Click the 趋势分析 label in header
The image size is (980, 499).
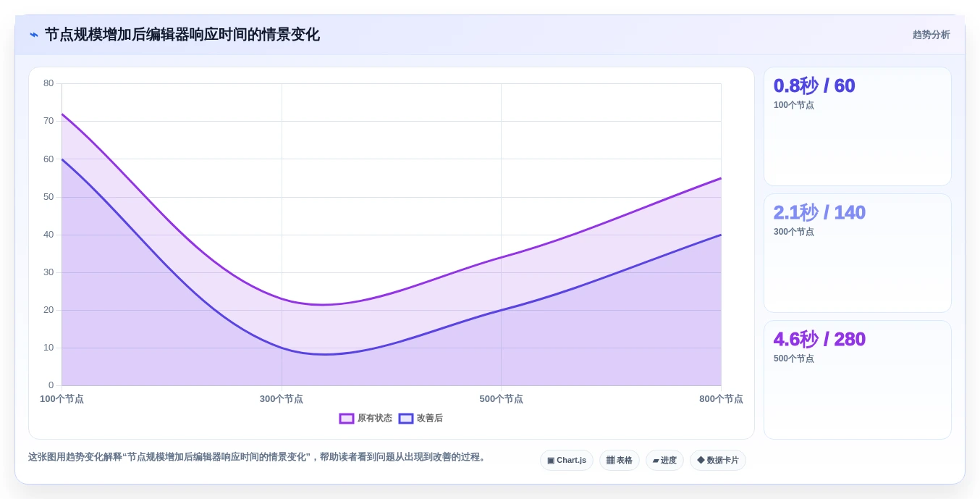tap(932, 35)
